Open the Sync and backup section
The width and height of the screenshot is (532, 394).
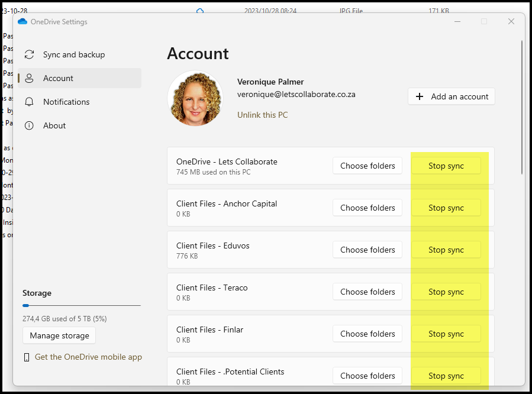point(73,54)
